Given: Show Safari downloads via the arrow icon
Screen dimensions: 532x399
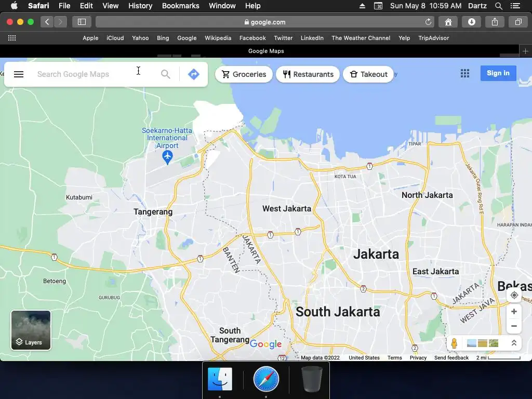Looking at the screenshot, I should (x=472, y=22).
